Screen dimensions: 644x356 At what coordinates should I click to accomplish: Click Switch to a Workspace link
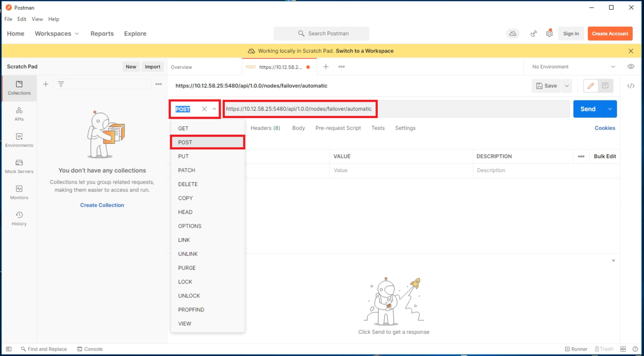pos(365,51)
